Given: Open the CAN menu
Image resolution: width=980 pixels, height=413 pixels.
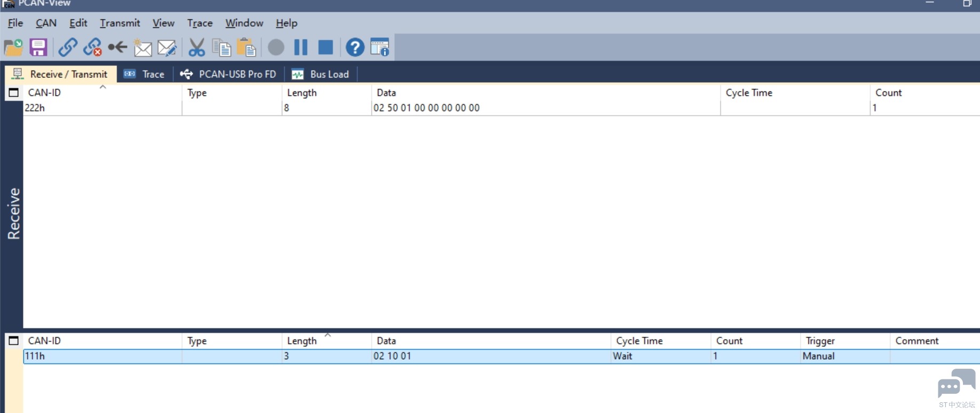Looking at the screenshot, I should pyautogui.click(x=46, y=23).
